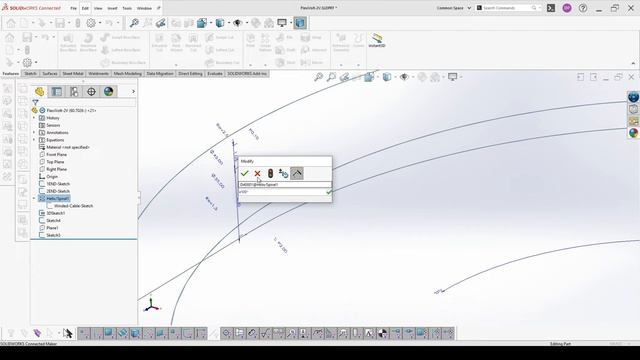This screenshot has width=640, height=360.
Task: Open the Common Space dropdown
Action: (x=453, y=8)
